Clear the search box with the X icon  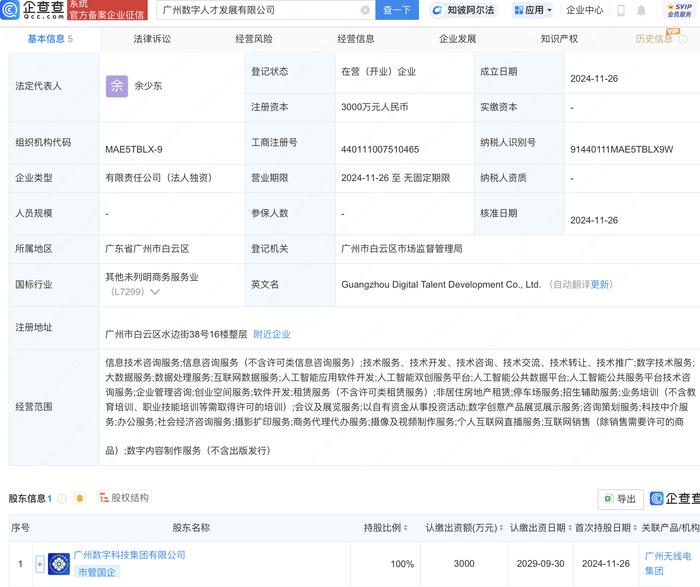[x=365, y=10]
